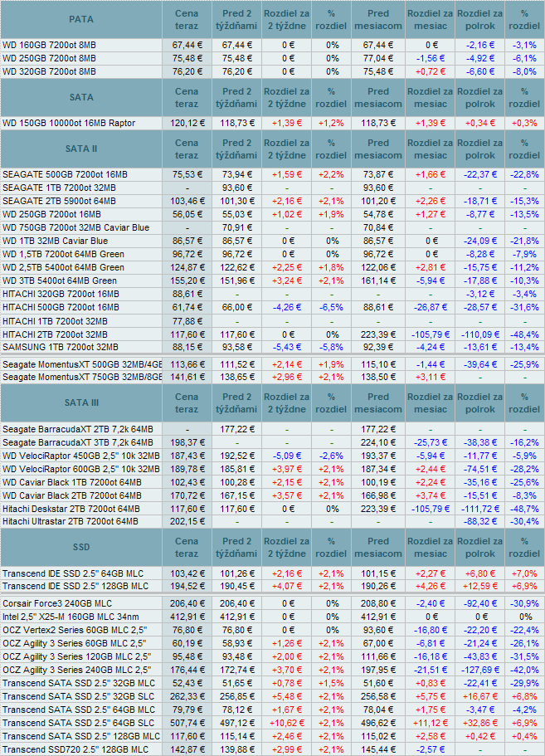Image resolution: width=545 pixels, height=756 pixels.
Task: Click monthly difference '-26,87 €'
Action: 430,307
